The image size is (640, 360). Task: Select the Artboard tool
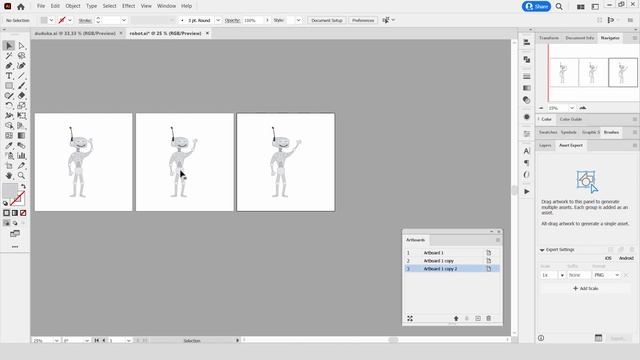(x=9, y=166)
